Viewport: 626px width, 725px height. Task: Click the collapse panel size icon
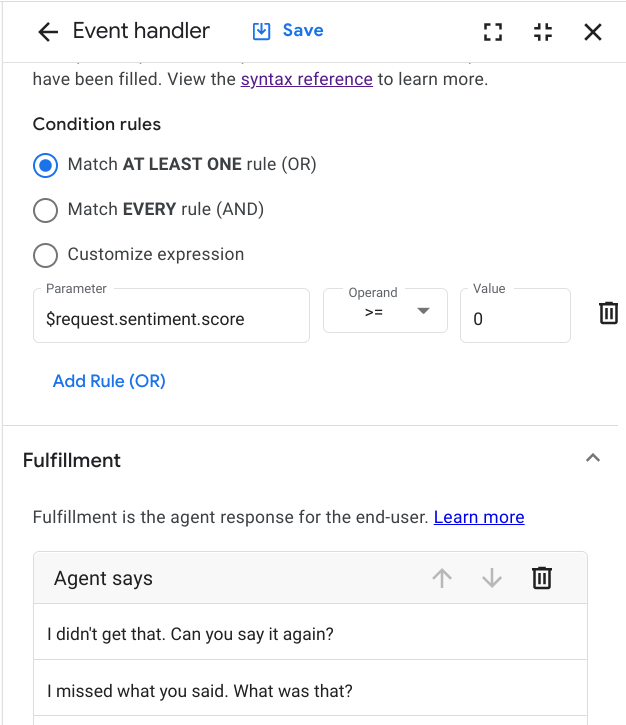(543, 32)
